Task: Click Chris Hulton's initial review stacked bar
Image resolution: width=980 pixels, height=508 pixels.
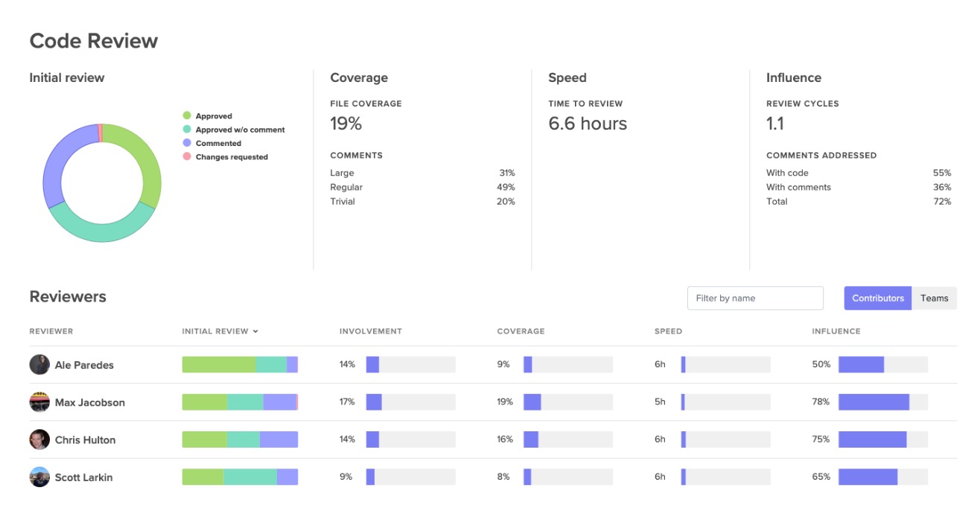Action: 240,439
